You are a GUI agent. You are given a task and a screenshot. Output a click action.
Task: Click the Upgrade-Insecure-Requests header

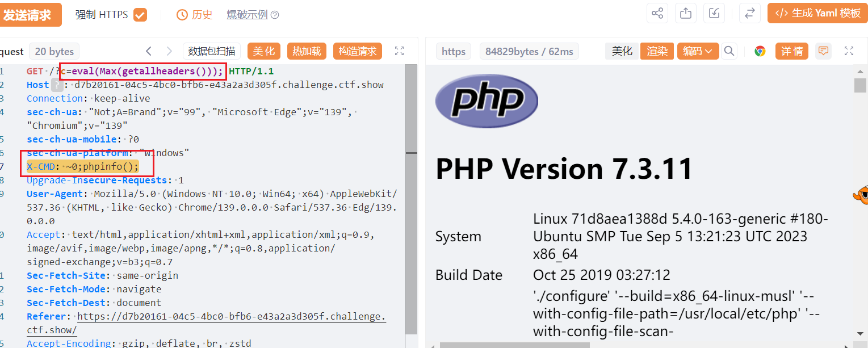(x=105, y=180)
